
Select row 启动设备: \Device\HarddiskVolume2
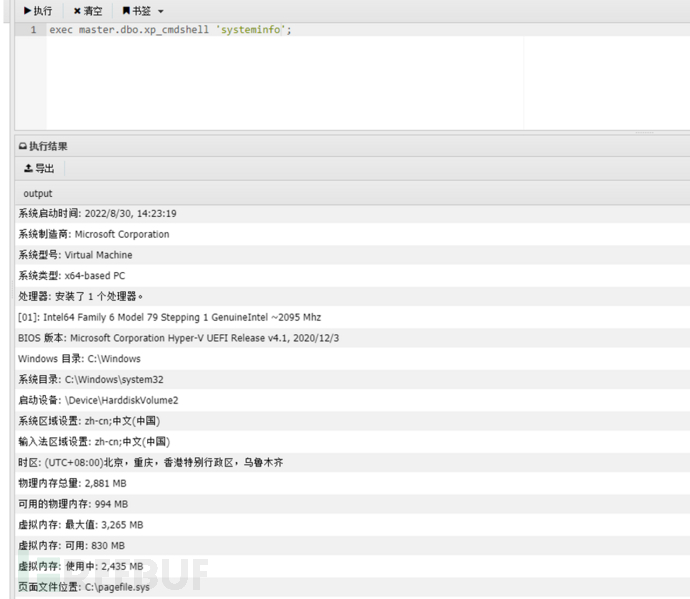pos(352,400)
